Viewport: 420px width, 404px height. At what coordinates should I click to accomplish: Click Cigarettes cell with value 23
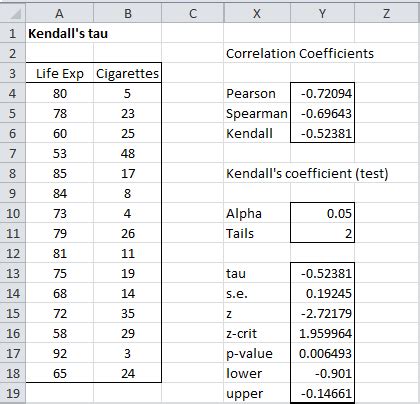pyautogui.click(x=128, y=113)
